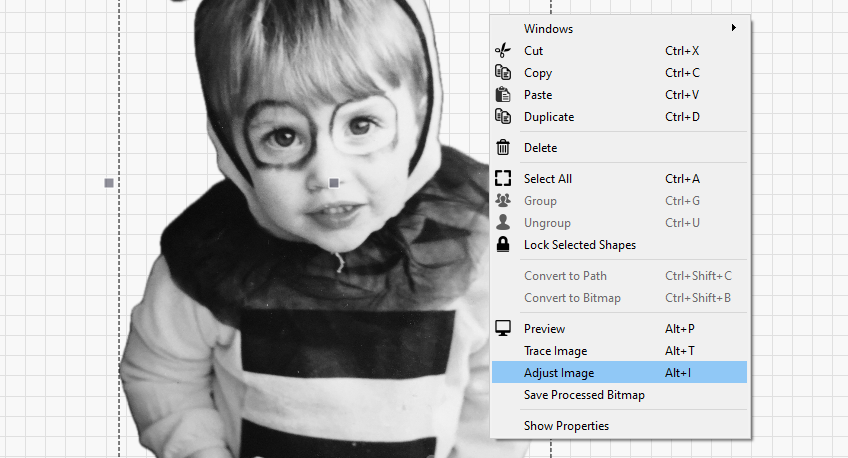Expand the Windows submenu arrow
This screenshot has height=458, width=848.
point(733,28)
